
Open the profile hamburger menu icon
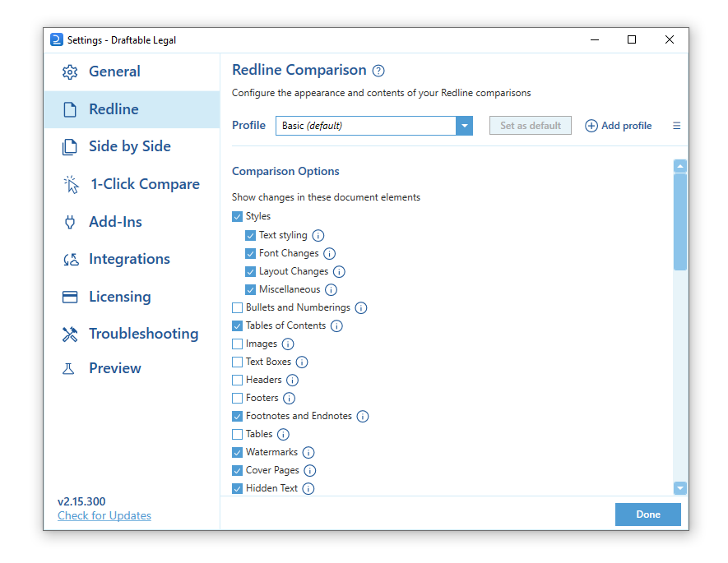pos(676,126)
